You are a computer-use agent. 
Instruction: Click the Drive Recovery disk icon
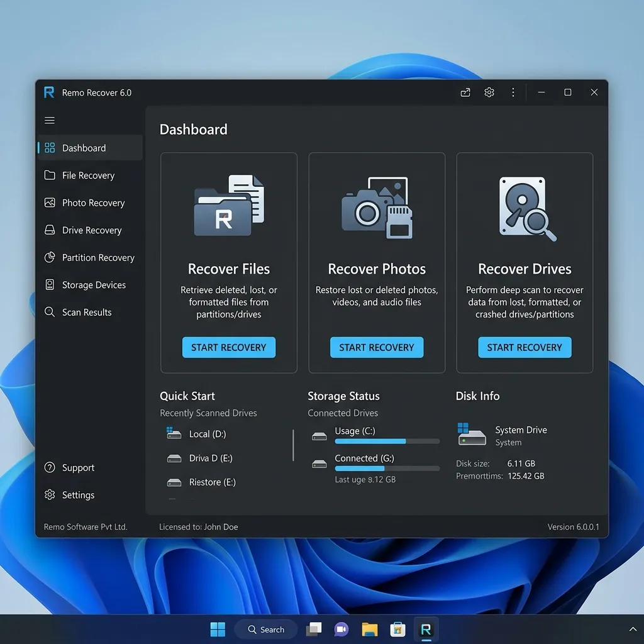pyautogui.click(x=50, y=230)
